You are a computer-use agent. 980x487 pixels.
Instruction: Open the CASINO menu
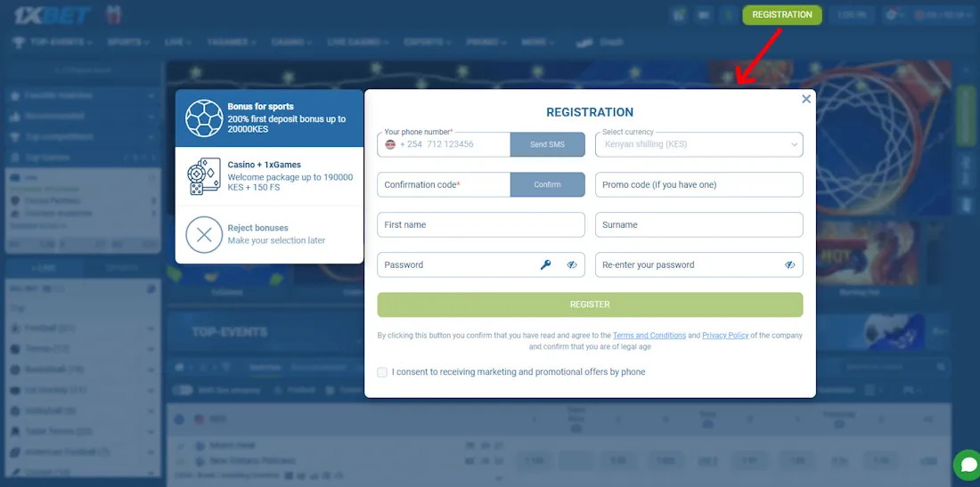[292, 43]
